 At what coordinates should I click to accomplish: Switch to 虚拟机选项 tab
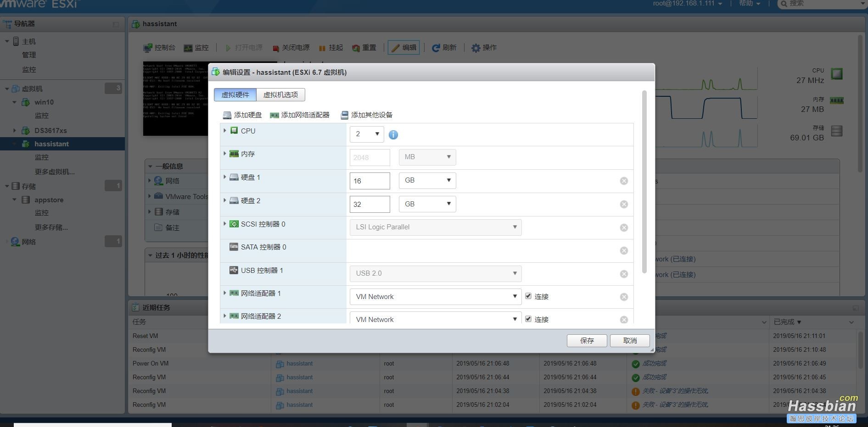[x=280, y=95]
